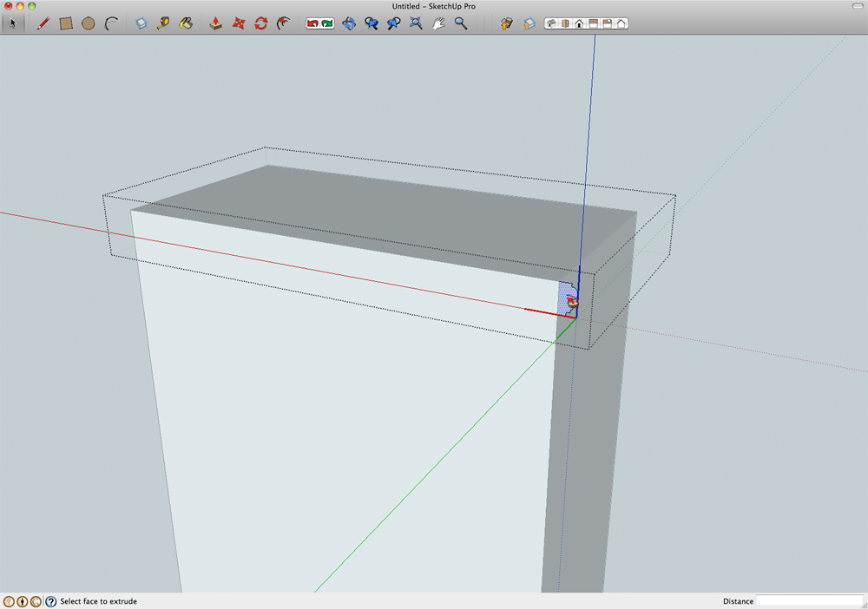The height and width of the screenshot is (609, 868).
Task: Click Zoom Extents in the toolbar
Action: [416, 23]
